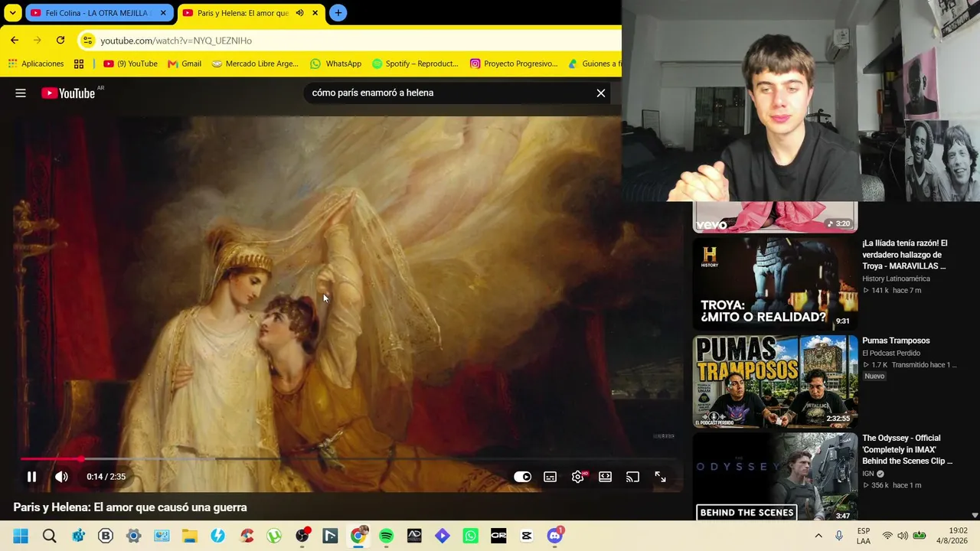Switch to the Feli Colina tab

click(98, 13)
